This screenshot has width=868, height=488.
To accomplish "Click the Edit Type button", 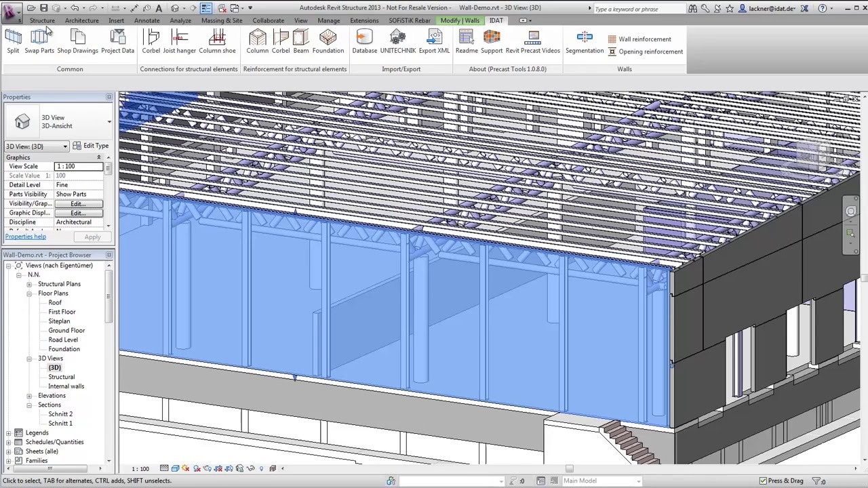I will pyautogui.click(x=91, y=146).
